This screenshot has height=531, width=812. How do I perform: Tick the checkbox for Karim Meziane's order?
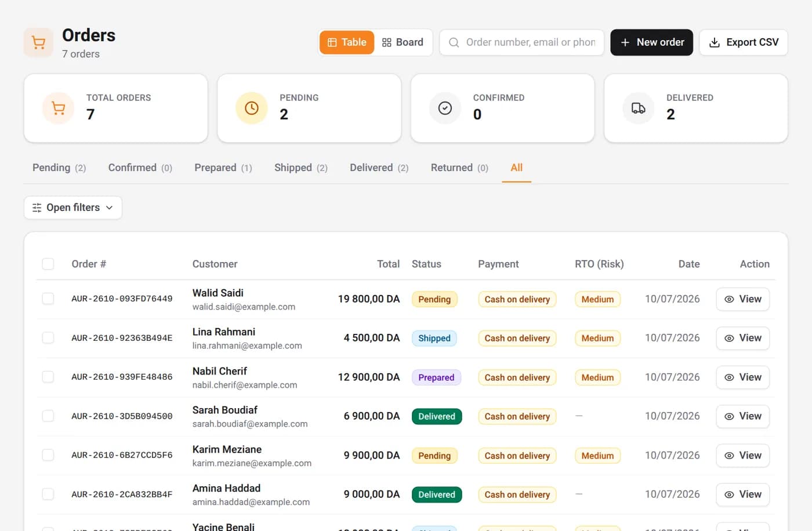click(x=48, y=455)
